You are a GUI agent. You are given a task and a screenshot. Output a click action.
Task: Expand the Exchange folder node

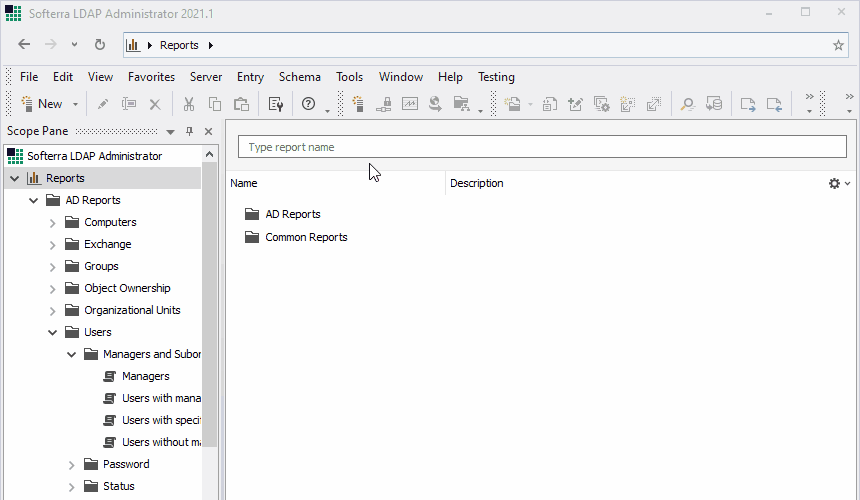pos(53,245)
